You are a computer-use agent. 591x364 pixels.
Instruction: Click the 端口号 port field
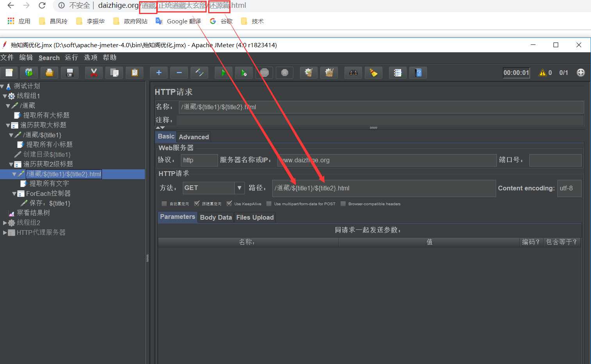pos(555,160)
